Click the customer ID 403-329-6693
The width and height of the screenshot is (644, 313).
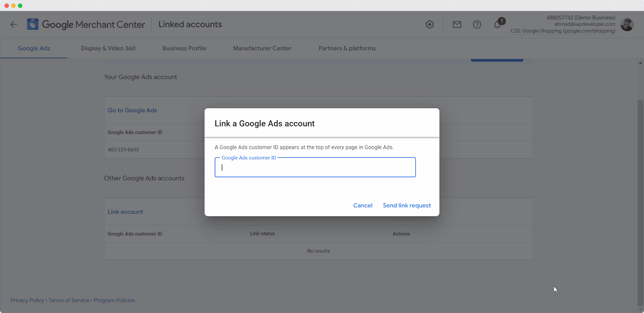pyautogui.click(x=123, y=150)
